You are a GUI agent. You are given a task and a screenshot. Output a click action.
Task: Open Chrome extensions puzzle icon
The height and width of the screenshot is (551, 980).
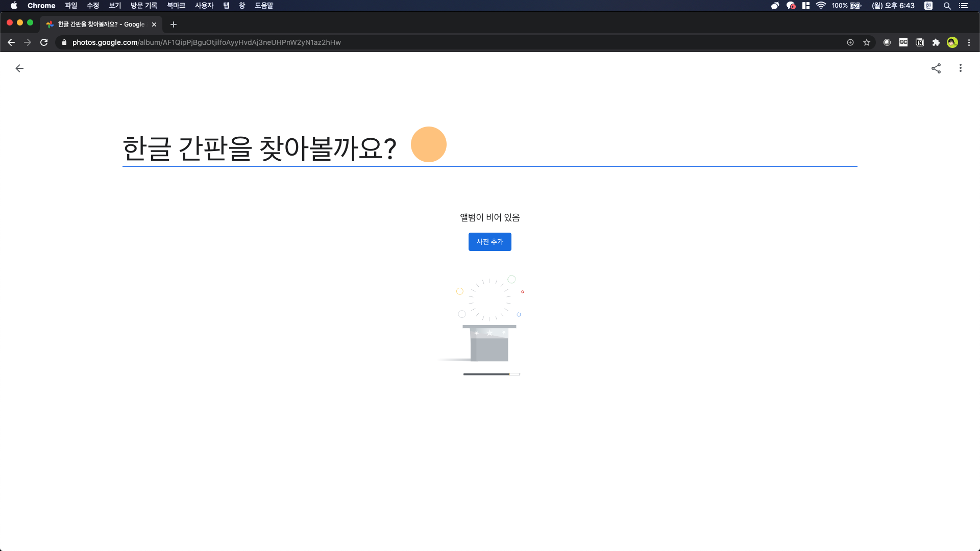click(936, 42)
